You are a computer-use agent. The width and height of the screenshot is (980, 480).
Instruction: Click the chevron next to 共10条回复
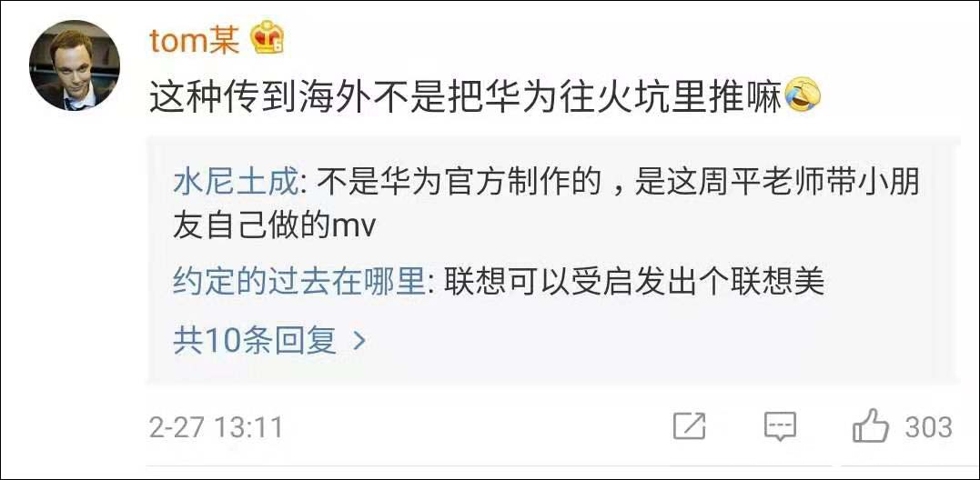click(x=359, y=341)
